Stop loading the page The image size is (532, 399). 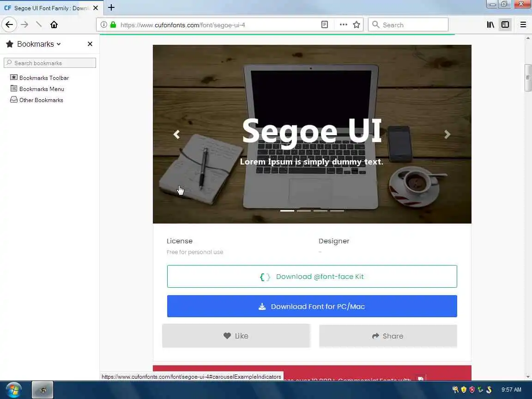click(39, 24)
